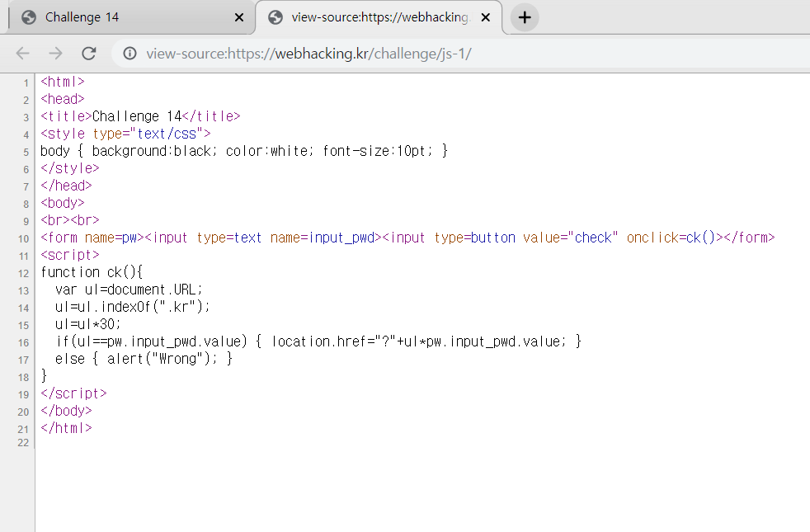Click the </form> closing tag

(749, 238)
